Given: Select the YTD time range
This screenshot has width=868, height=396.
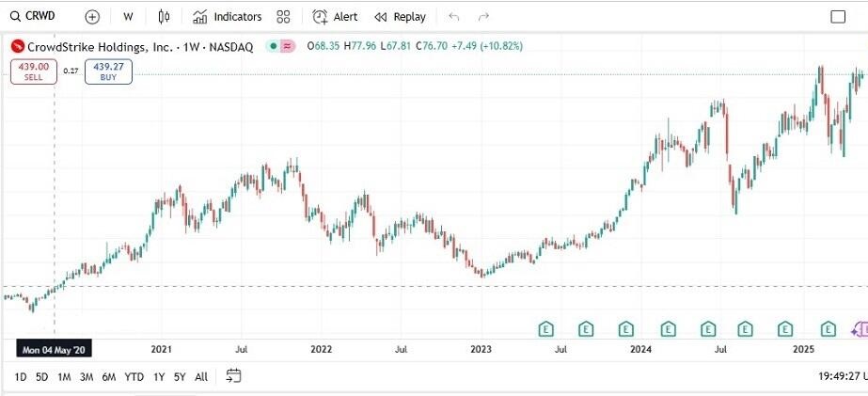Looking at the screenshot, I should pos(134,376).
